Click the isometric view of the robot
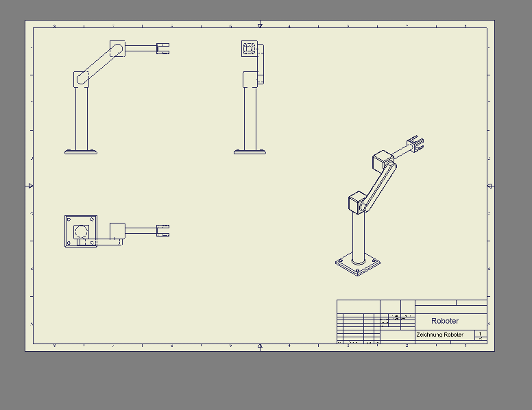This screenshot has width=532, height=410. [380, 206]
